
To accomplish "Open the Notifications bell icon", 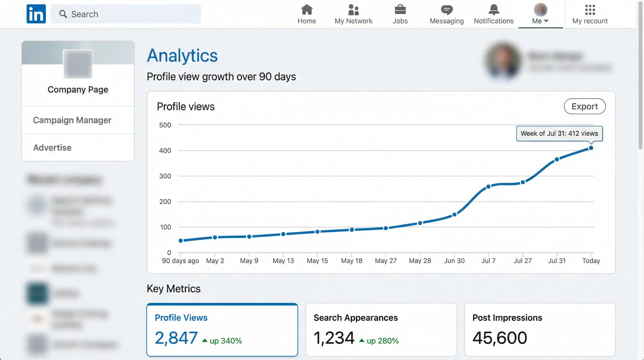I will 493,10.
